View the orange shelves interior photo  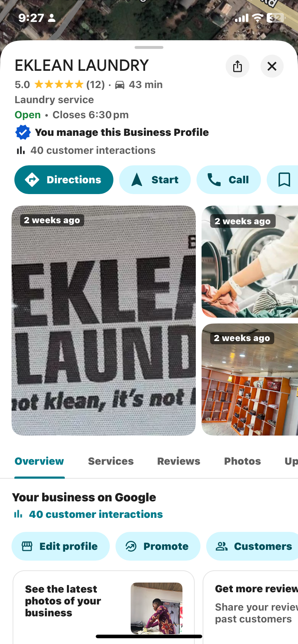pos(250,379)
